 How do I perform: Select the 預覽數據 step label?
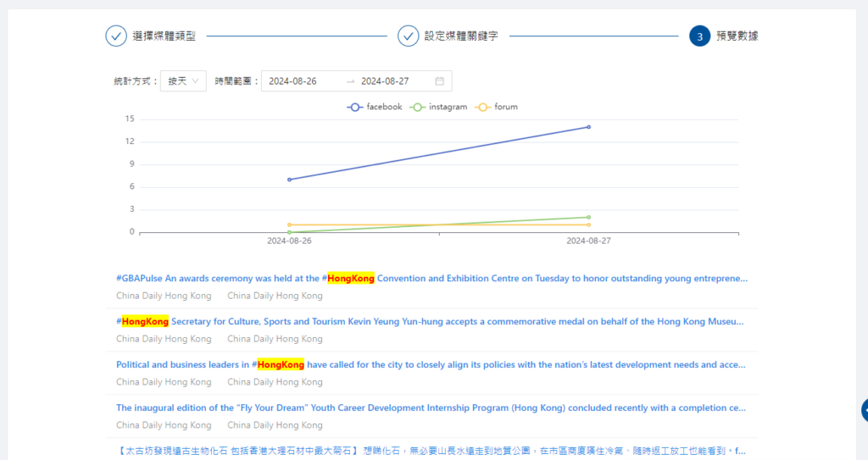click(737, 36)
